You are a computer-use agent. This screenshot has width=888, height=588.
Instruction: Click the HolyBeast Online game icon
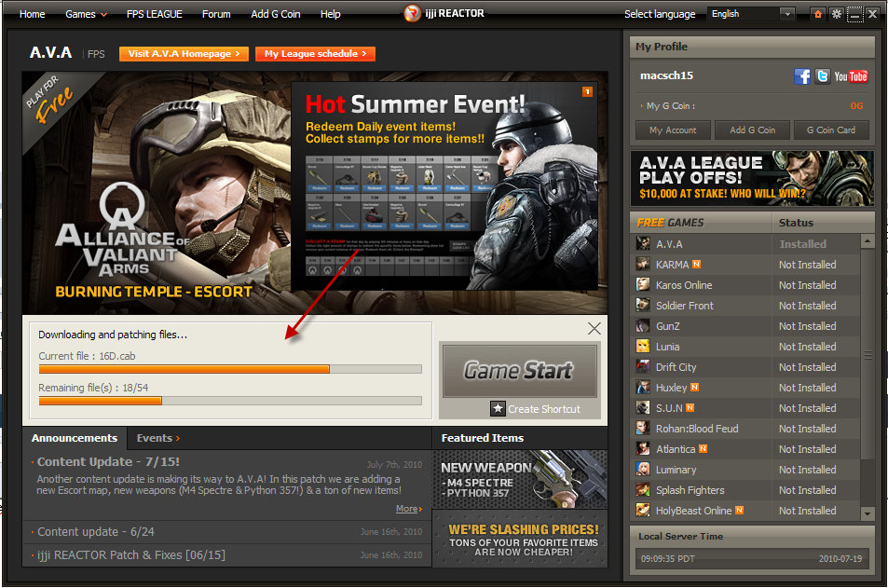point(643,511)
